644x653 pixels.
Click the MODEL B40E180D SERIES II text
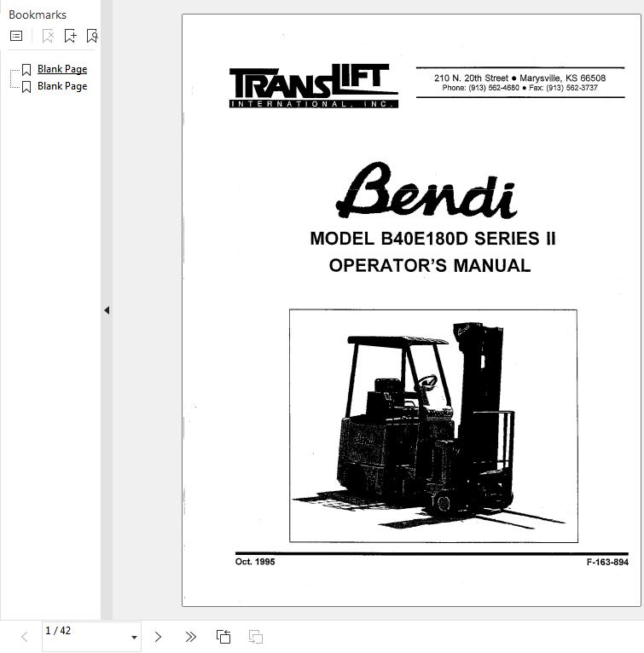(x=432, y=239)
